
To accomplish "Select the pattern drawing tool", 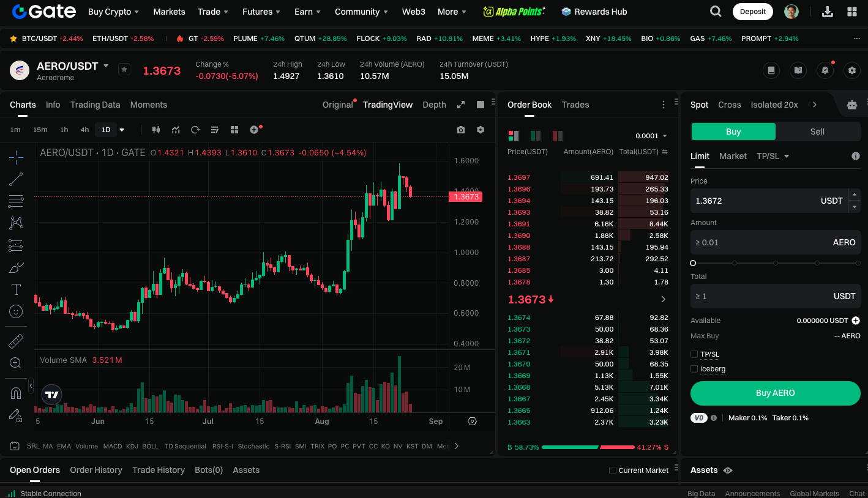I will pos(16,223).
